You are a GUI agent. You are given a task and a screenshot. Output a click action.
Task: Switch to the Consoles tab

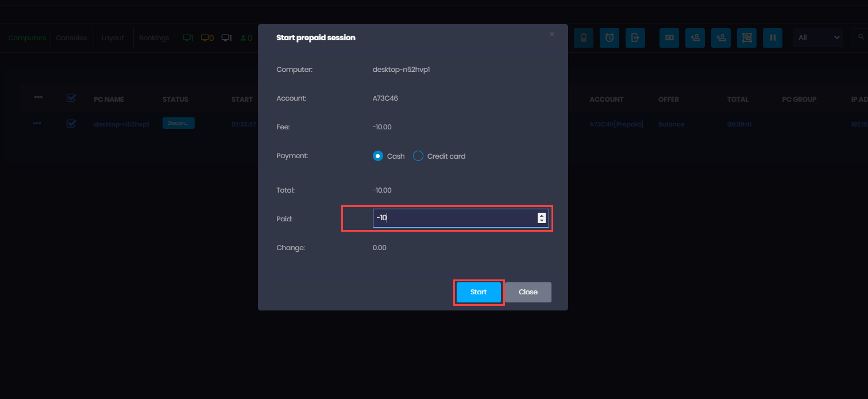click(x=71, y=38)
